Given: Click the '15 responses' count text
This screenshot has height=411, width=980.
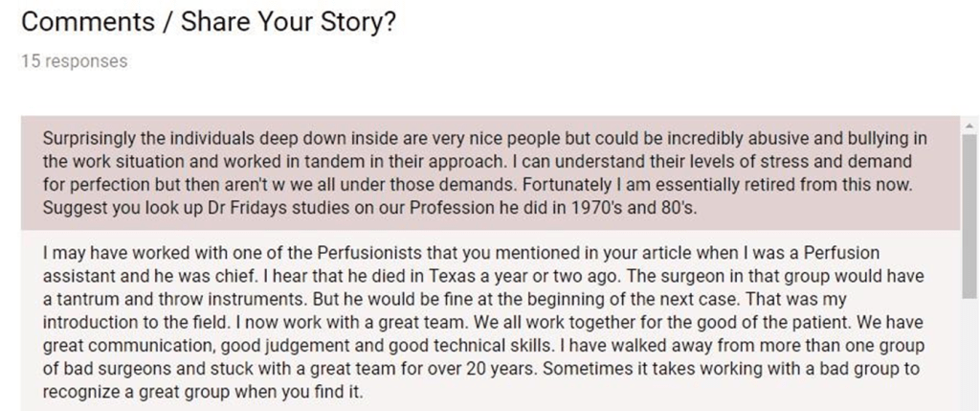Looking at the screenshot, I should pyautogui.click(x=74, y=61).
